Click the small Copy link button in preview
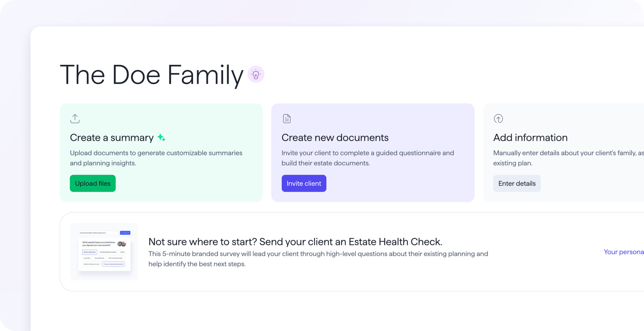The height and width of the screenshot is (331, 644). [x=125, y=233]
